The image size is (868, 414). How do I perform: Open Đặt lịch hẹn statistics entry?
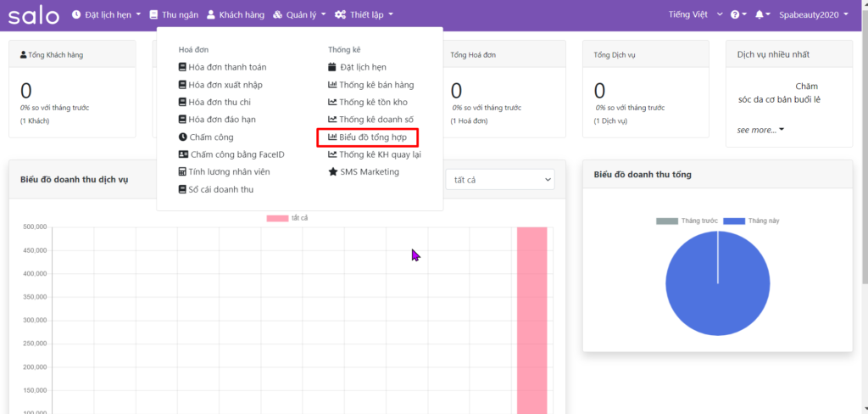pyautogui.click(x=357, y=67)
